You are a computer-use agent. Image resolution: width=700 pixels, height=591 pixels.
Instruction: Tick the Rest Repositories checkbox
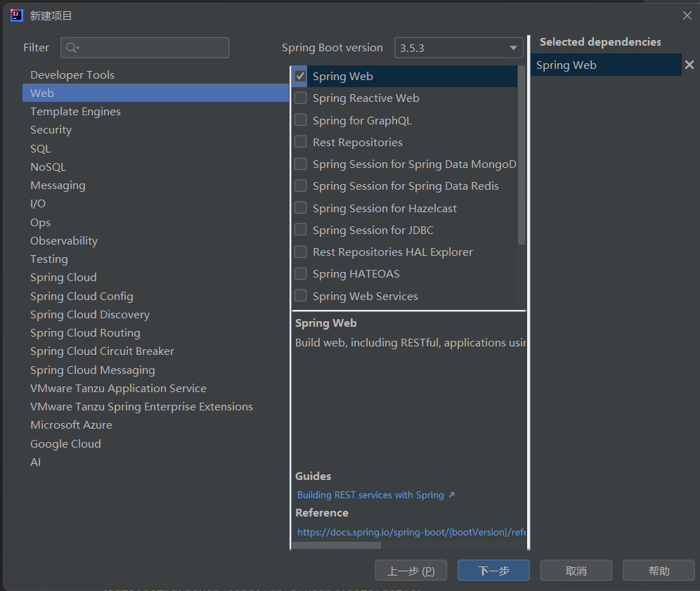300,142
